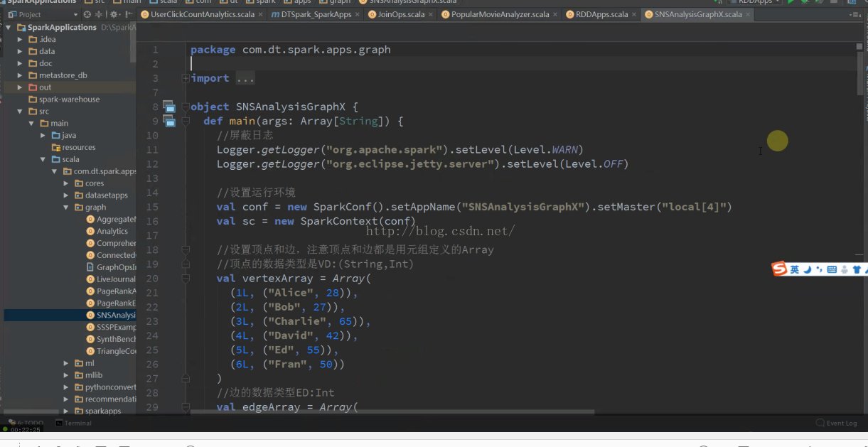868x447 pixels.
Task: Click the run gutter icon on line 9
Action: point(170,122)
